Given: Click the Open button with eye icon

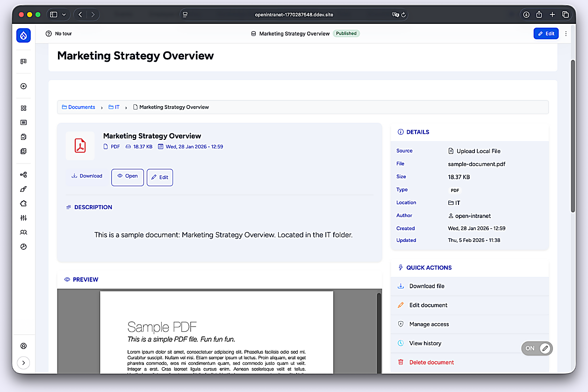Looking at the screenshot, I should point(128,177).
